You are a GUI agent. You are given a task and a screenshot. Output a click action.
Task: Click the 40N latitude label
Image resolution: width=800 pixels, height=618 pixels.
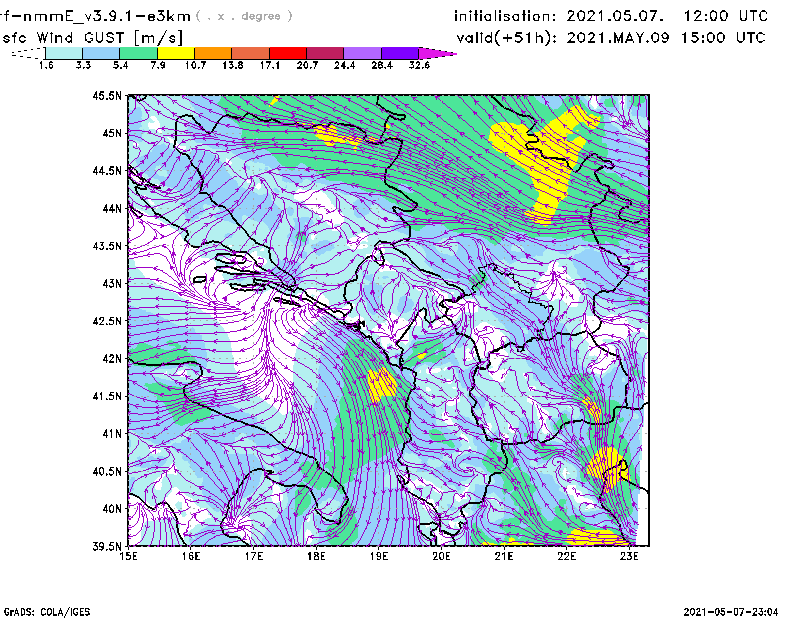pyautogui.click(x=112, y=509)
